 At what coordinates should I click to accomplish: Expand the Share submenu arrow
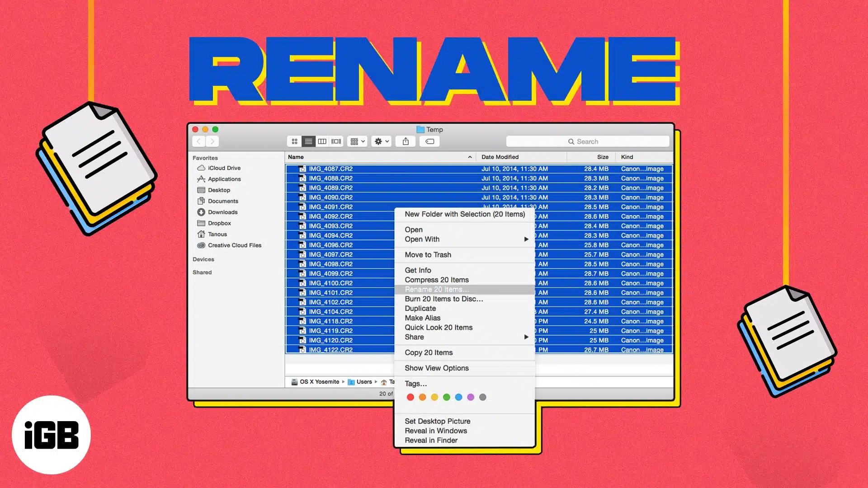pos(526,337)
